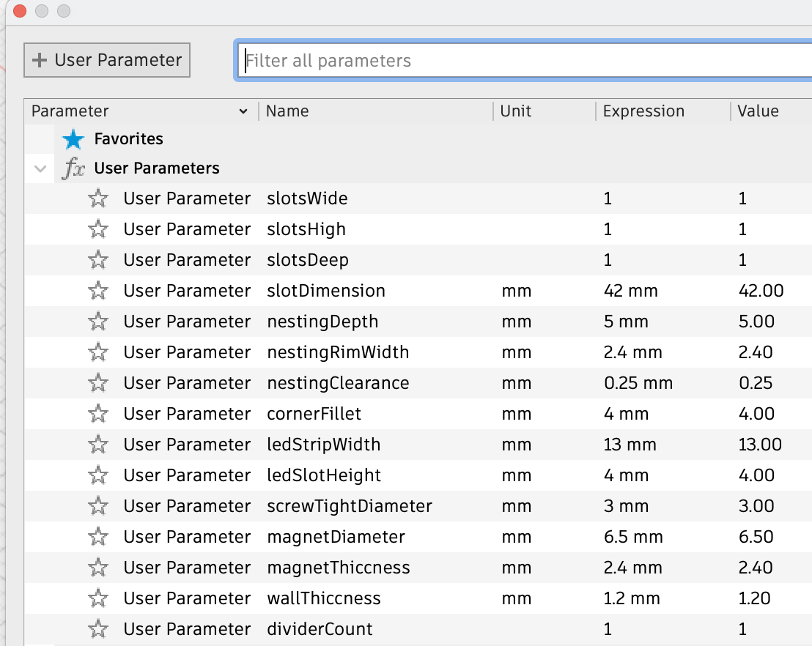
Task: Toggle favorite star for slotDimension
Action: click(98, 291)
